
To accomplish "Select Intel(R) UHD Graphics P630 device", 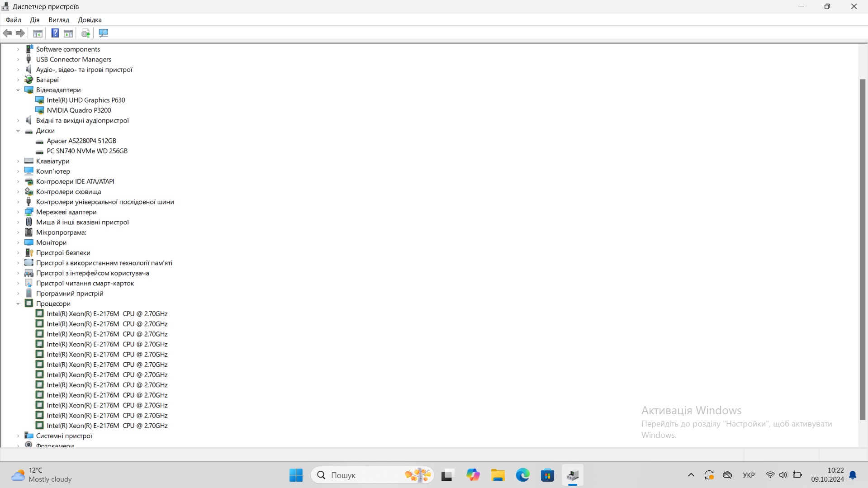I will click(86, 100).
